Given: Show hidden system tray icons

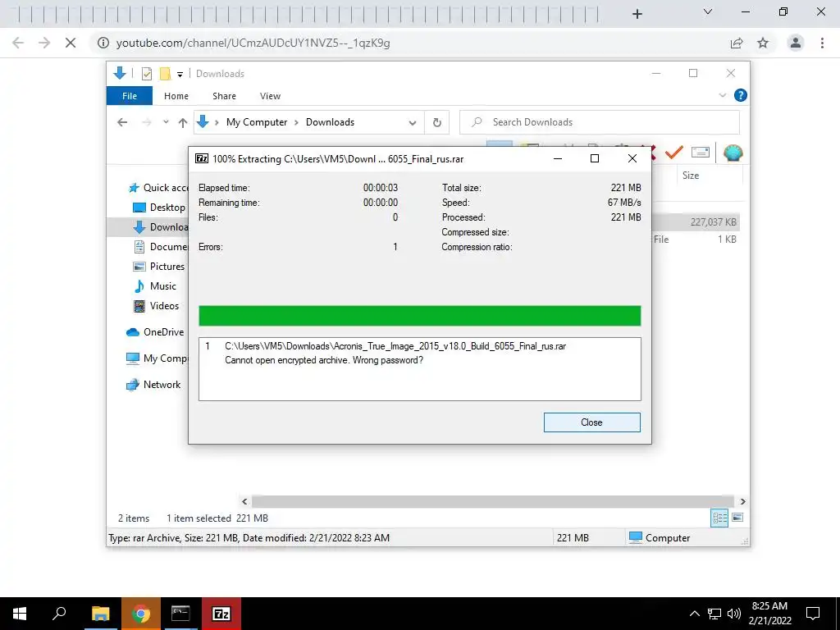Looking at the screenshot, I should pos(694,614).
